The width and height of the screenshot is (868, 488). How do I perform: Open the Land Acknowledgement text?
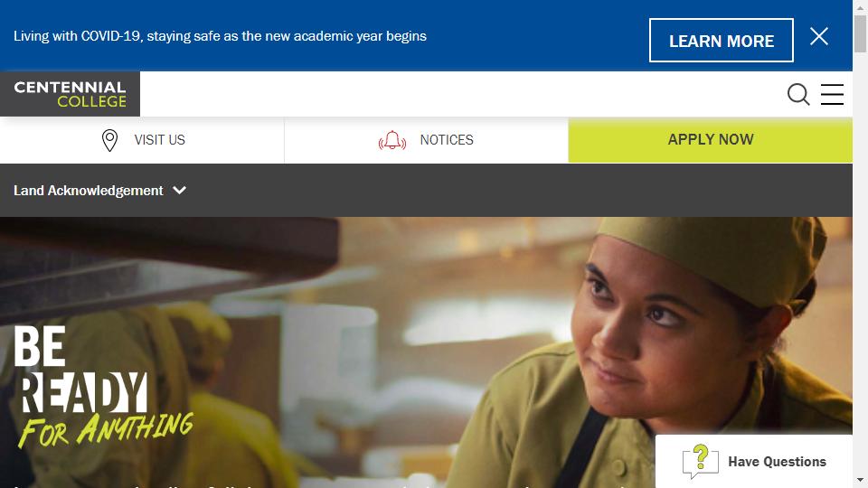pos(89,191)
